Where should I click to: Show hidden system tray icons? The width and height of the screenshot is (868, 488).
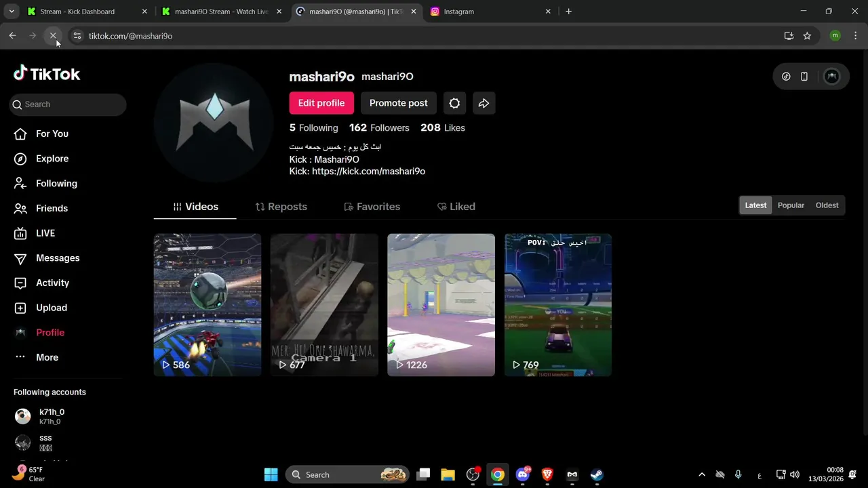pos(702,474)
